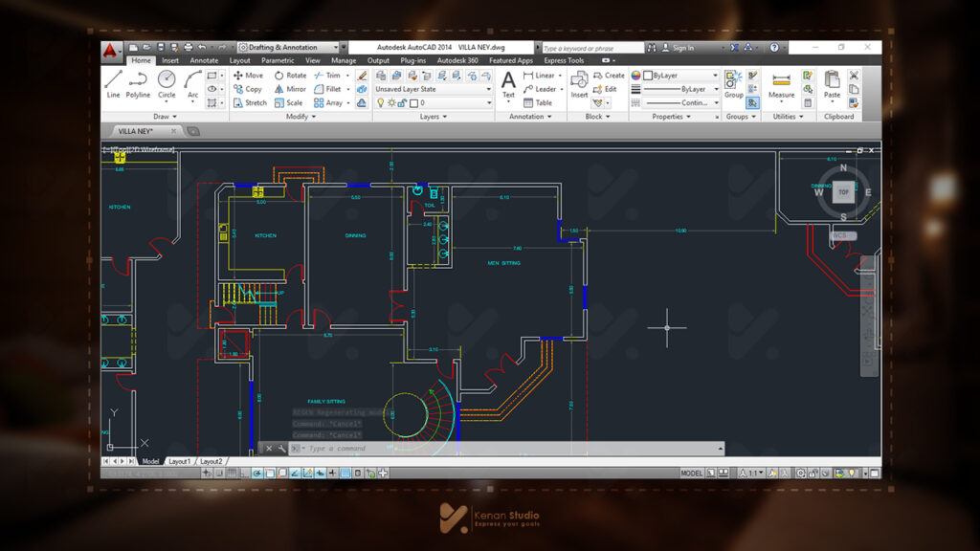Toggle the layer lock icon
Viewport: 980px width, 551px height.
click(402, 103)
